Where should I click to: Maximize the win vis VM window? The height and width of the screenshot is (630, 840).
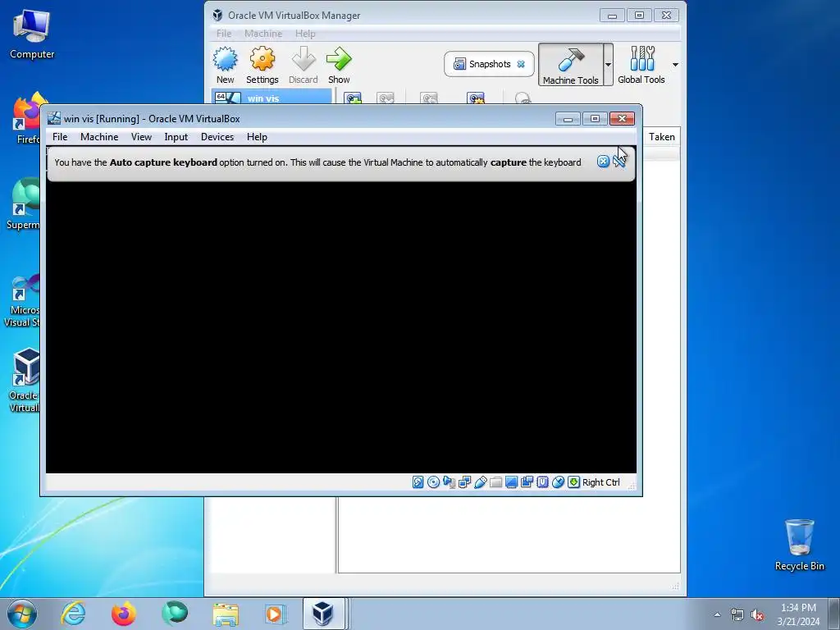[x=595, y=118]
